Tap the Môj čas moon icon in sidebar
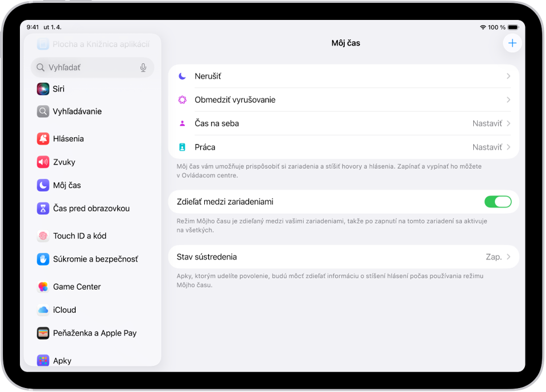The image size is (546, 392). 43,185
